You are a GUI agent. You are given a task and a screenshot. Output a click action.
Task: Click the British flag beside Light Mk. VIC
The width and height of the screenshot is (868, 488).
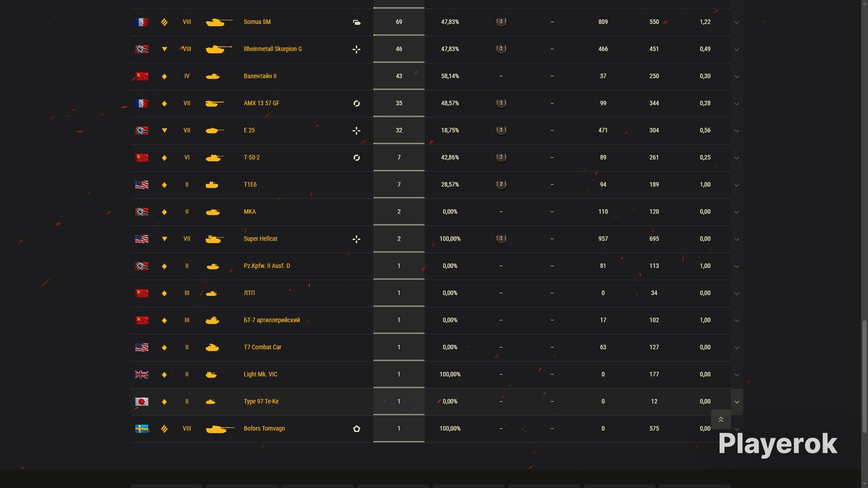click(142, 374)
